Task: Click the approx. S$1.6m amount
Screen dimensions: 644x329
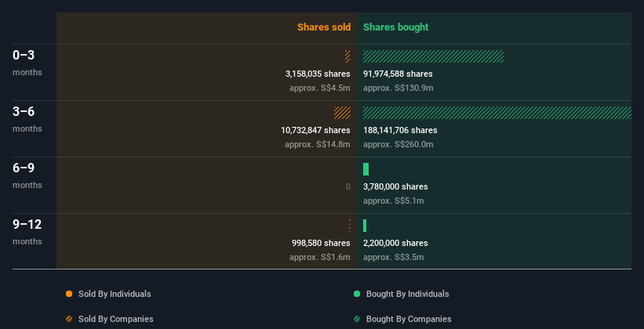Action: (x=320, y=257)
